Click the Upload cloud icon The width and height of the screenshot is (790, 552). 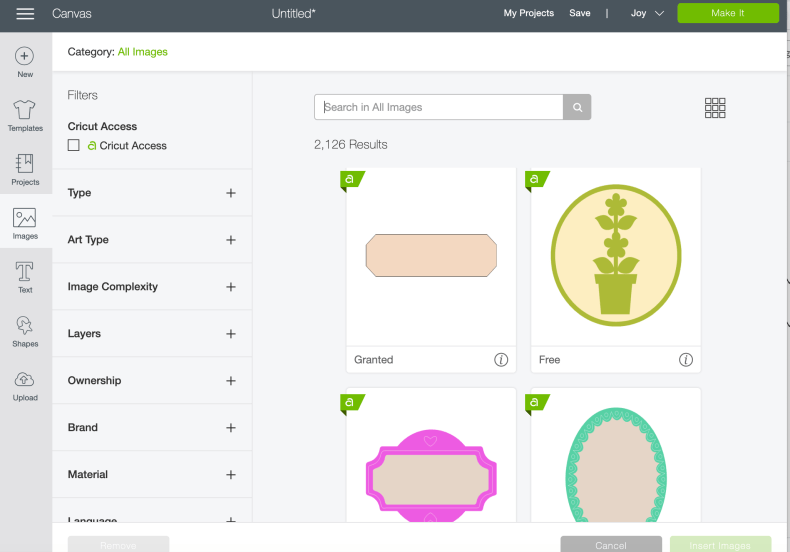(x=25, y=379)
